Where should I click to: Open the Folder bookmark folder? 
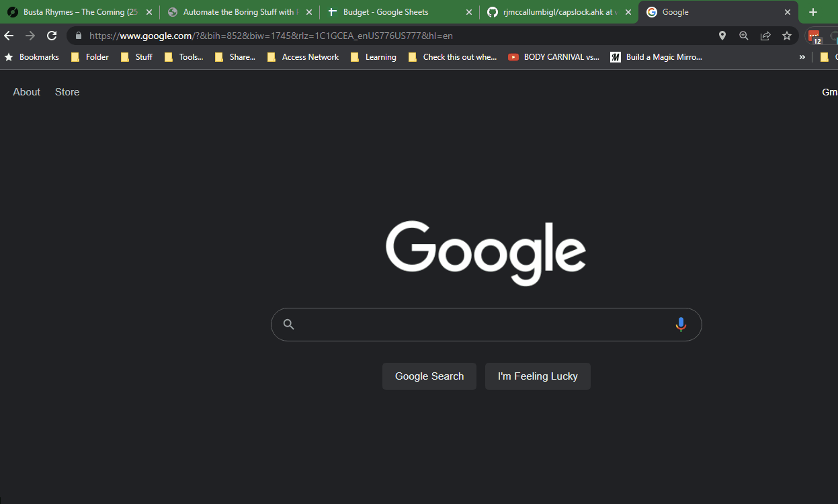pyautogui.click(x=89, y=57)
